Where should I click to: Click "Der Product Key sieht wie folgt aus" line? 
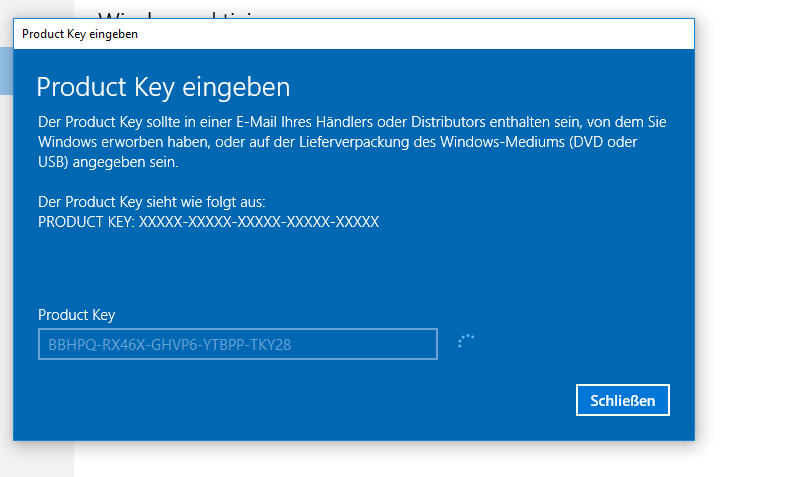150,201
